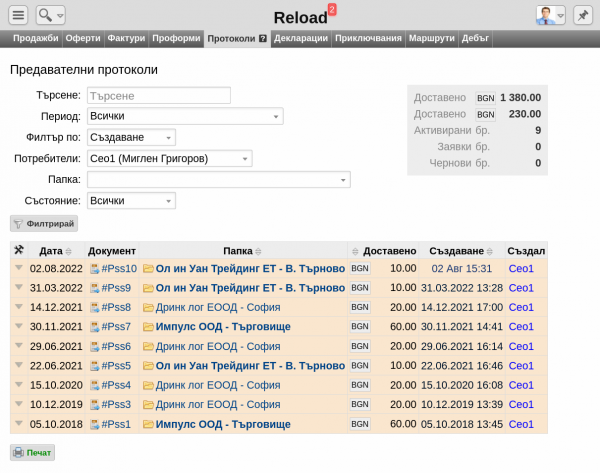Click the magnifier search button
The image size is (600, 473).
point(50,15)
